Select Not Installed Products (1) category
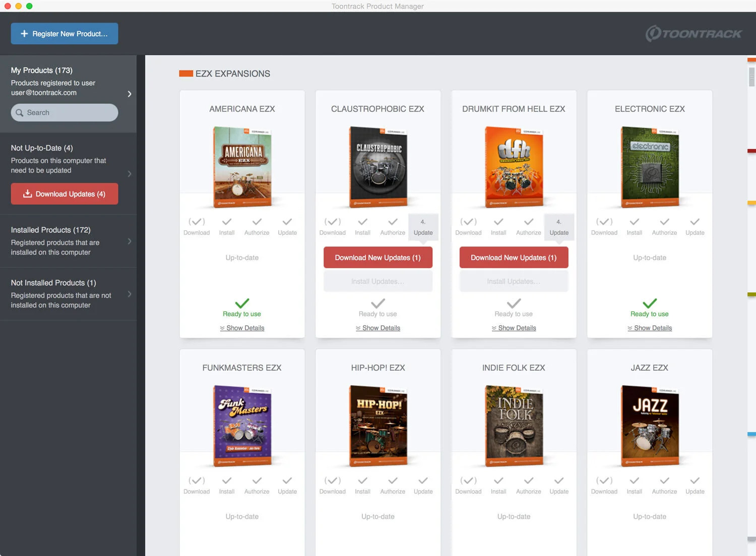Screen dimensions: 756x556 [x=53, y=283]
